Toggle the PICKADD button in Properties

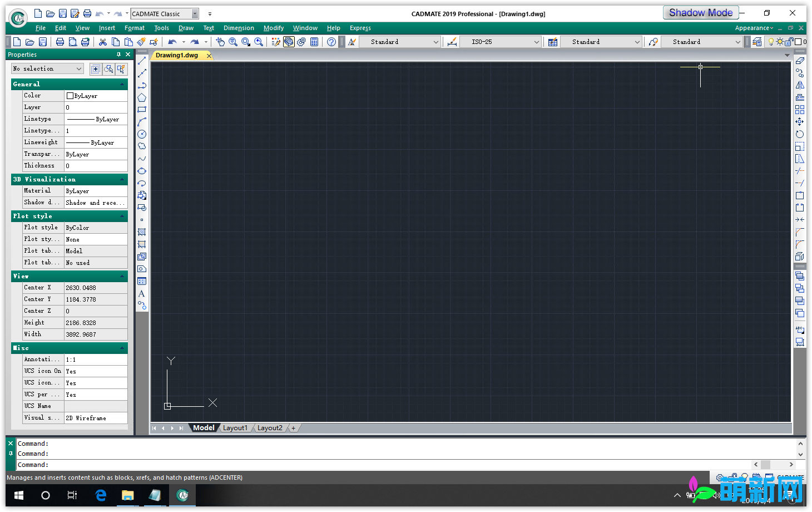96,69
